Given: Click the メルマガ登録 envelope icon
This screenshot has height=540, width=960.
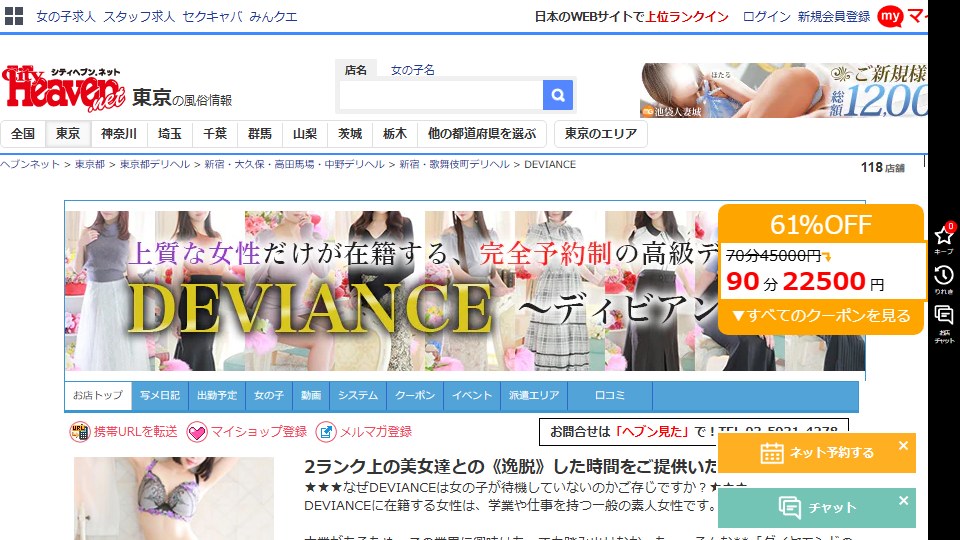Looking at the screenshot, I should 326,432.
